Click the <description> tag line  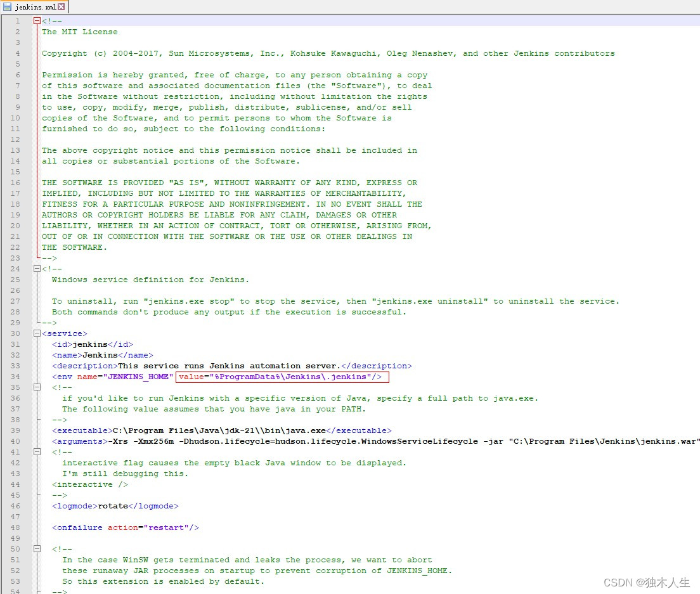point(231,366)
